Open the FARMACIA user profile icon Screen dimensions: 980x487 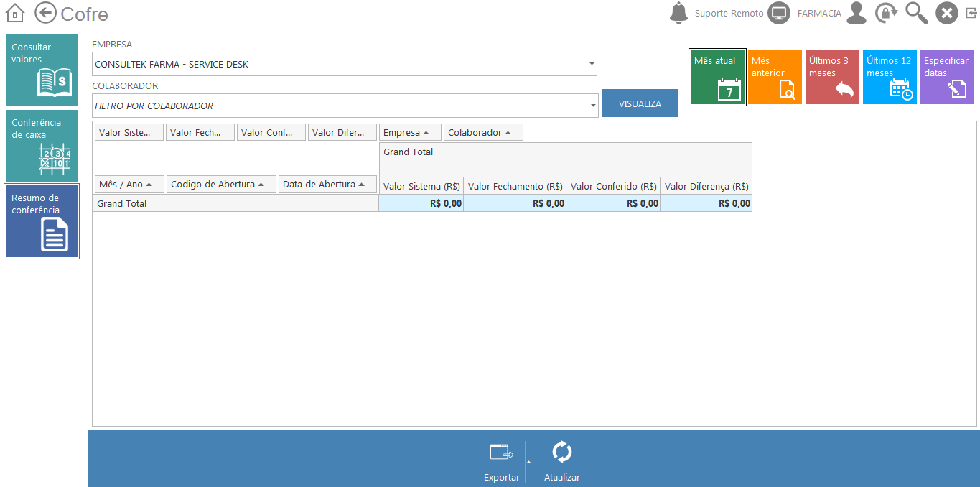pyautogui.click(x=857, y=13)
